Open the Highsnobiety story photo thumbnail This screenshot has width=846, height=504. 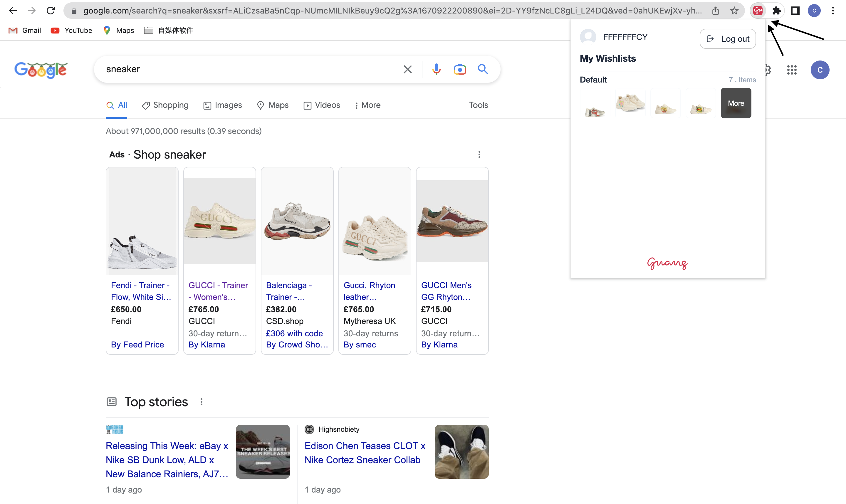click(461, 452)
